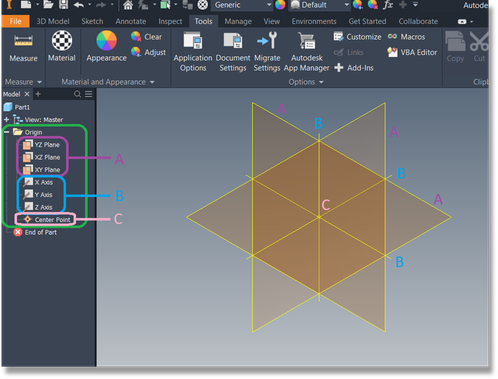The height and width of the screenshot is (379, 498).
Task: Switch to the Manage tab
Action: pyautogui.click(x=238, y=21)
